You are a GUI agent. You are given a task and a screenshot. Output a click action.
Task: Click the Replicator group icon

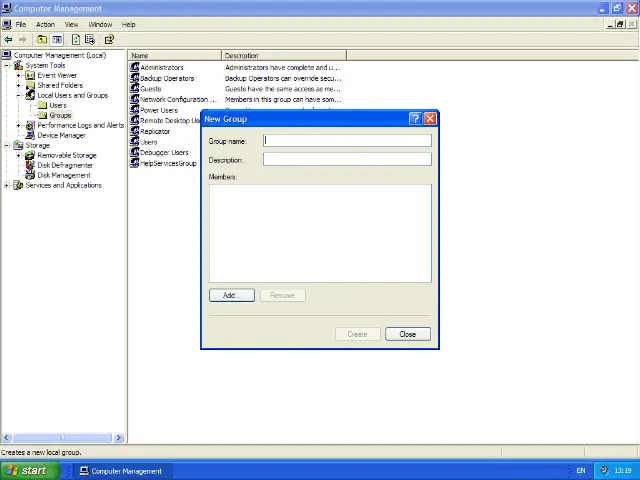pos(134,131)
